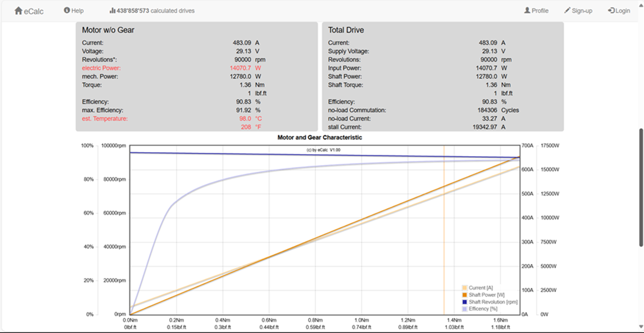Click the Profile person icon
The width and height of the screenshot is (644, 333).
tap(527, 10)
